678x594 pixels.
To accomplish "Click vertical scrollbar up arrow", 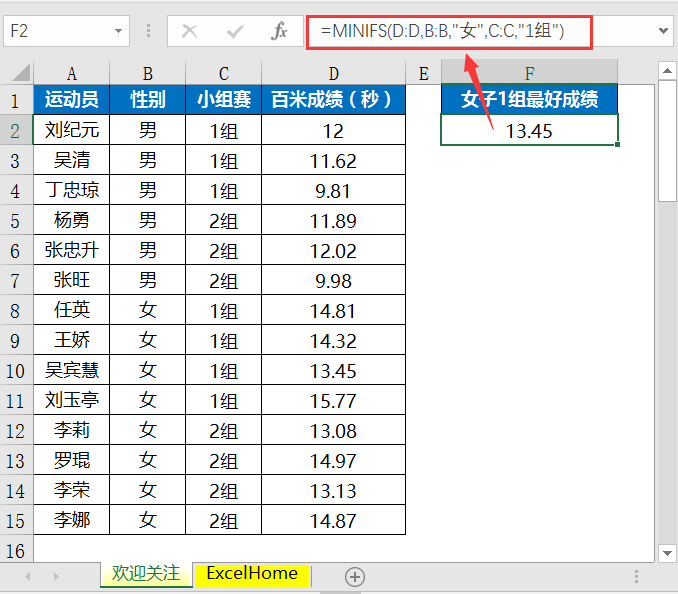I will [x=667, y=70].
